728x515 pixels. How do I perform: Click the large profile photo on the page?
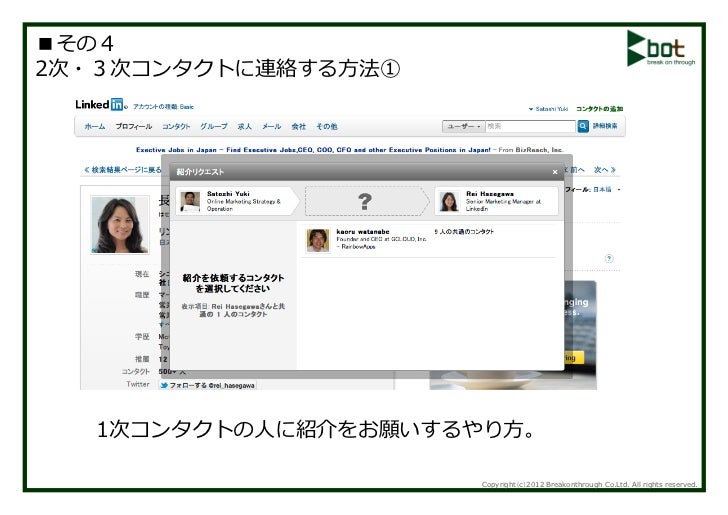pyautogui.click(x=120, y=225)
